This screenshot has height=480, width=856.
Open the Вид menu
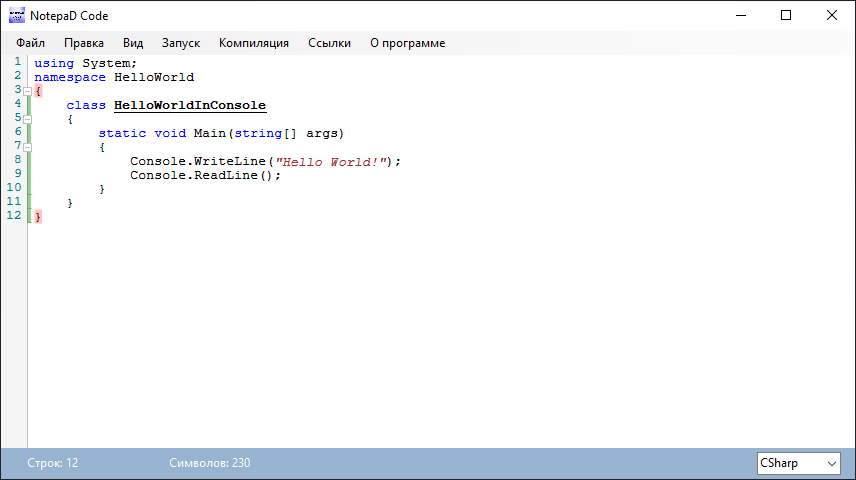tap(133, 43)
